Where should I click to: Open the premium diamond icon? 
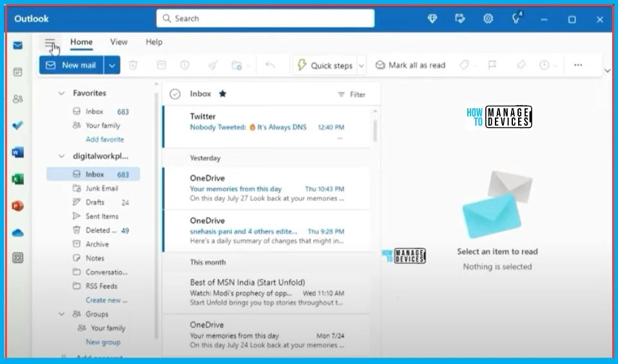432,19
